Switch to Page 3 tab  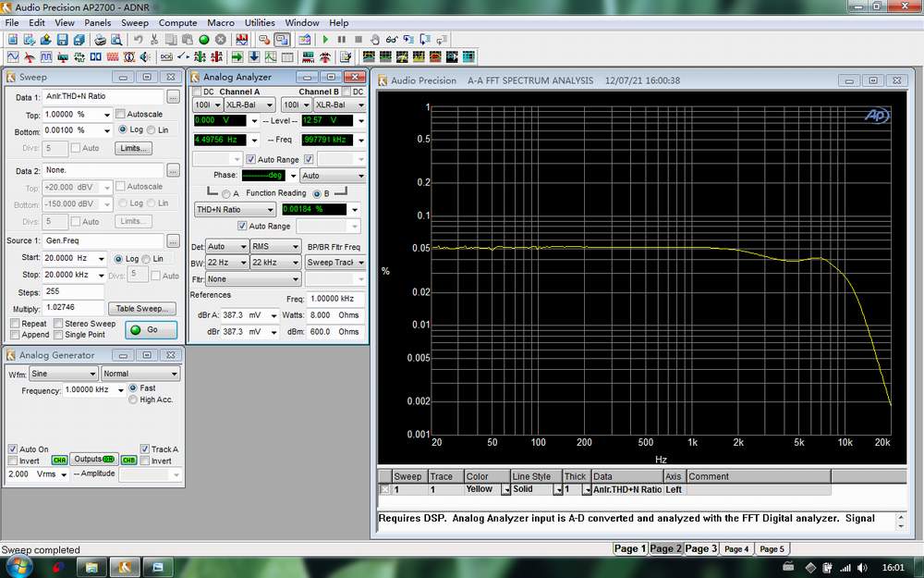(x=701, y=548)
